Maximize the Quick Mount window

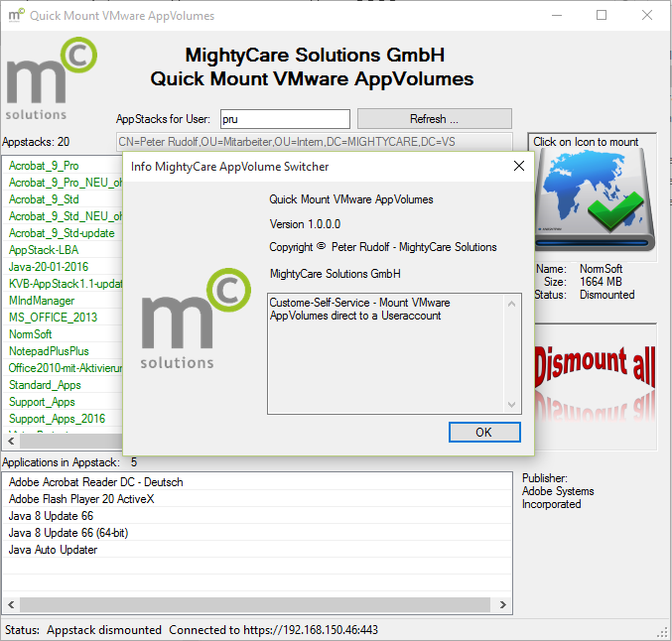[x=602, y=16]
